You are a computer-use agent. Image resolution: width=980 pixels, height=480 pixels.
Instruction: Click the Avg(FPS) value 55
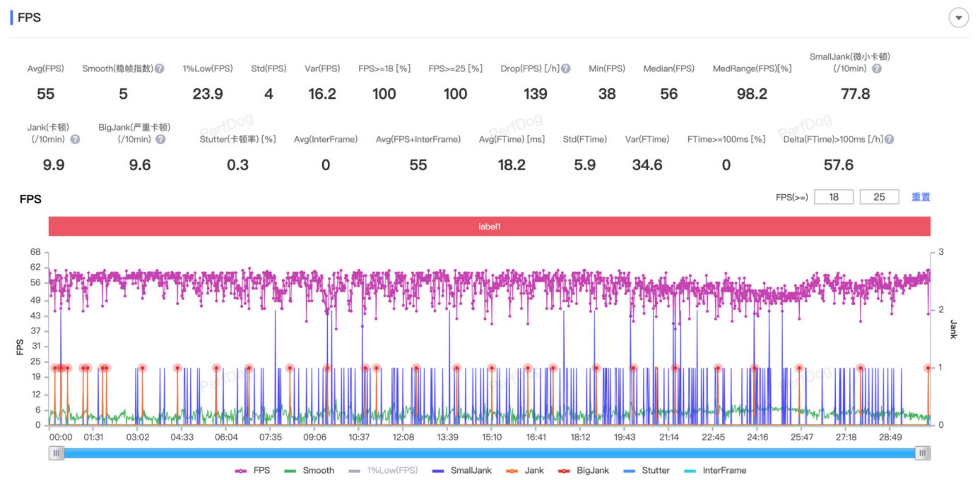pyautogui.click(x=46, y=94)
